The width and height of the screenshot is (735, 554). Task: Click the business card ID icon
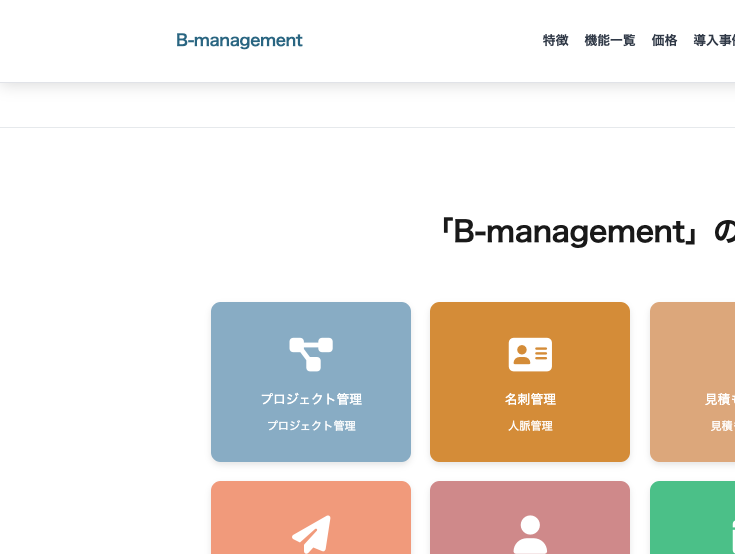click(x=530, y=354)
